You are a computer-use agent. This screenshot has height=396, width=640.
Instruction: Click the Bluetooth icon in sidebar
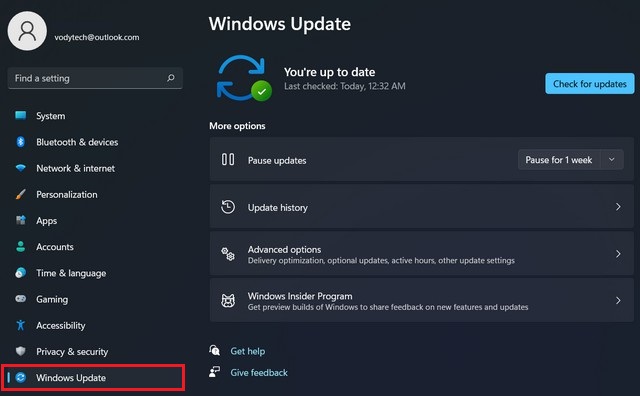click(x=20, y=142)
